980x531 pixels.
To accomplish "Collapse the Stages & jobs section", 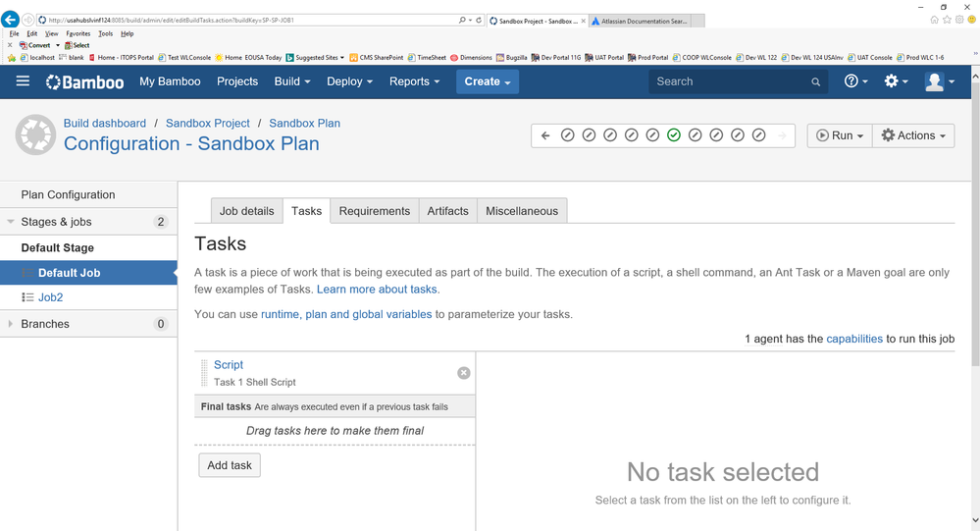I will 10,222.
